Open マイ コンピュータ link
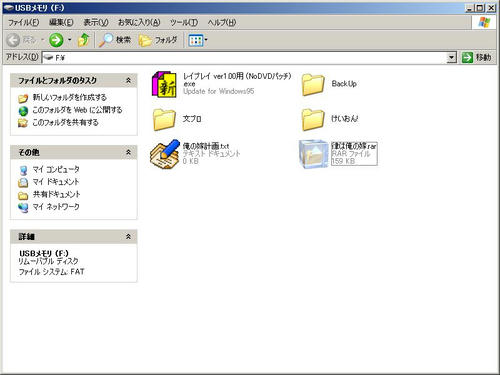The height and width of the screenshot is (375, 500). tap(56, 169)
